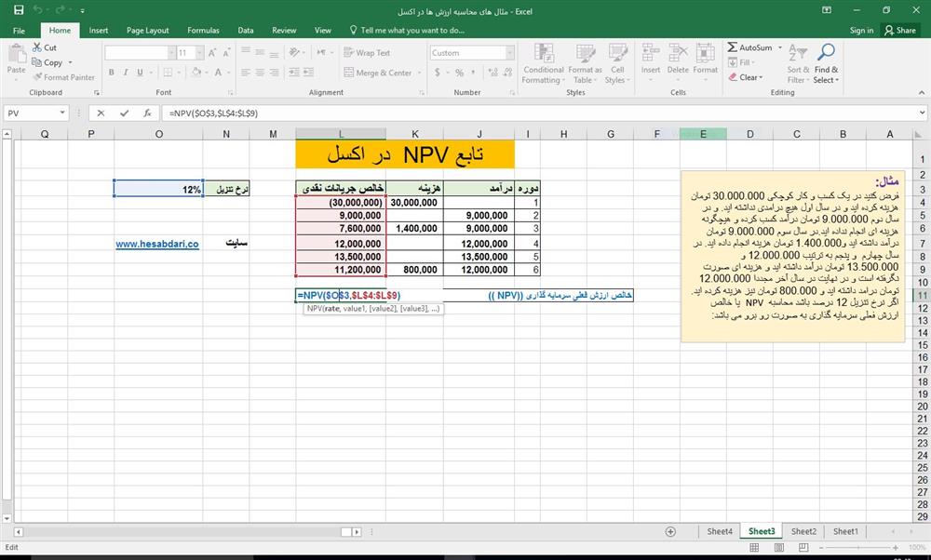Toggle Bold formatting
The width and height of the screenshot is (931, 560).
(x=111, y=72)
